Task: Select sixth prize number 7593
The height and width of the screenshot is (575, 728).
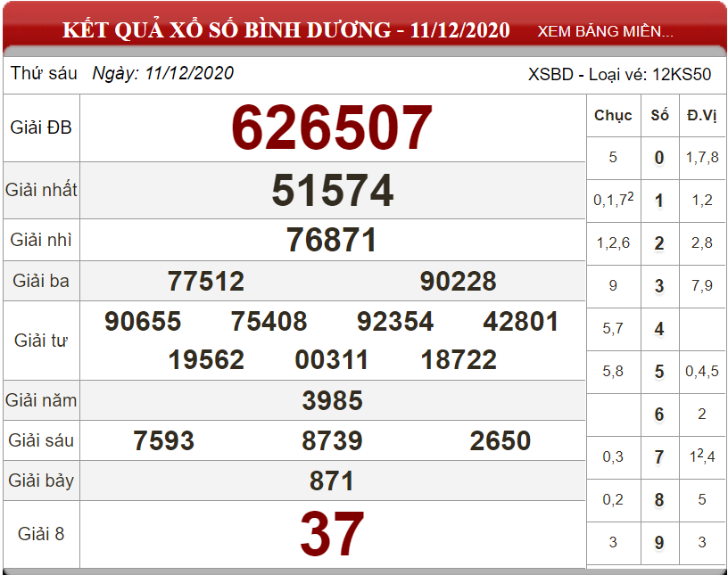Action: click(x=164, y=440)
